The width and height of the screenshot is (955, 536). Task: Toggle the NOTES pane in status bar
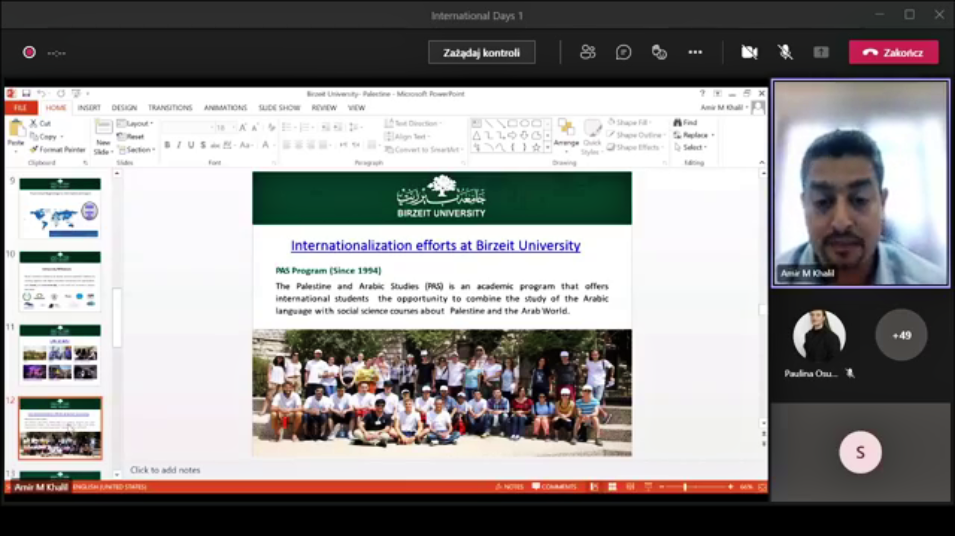(x=509, y=487)
